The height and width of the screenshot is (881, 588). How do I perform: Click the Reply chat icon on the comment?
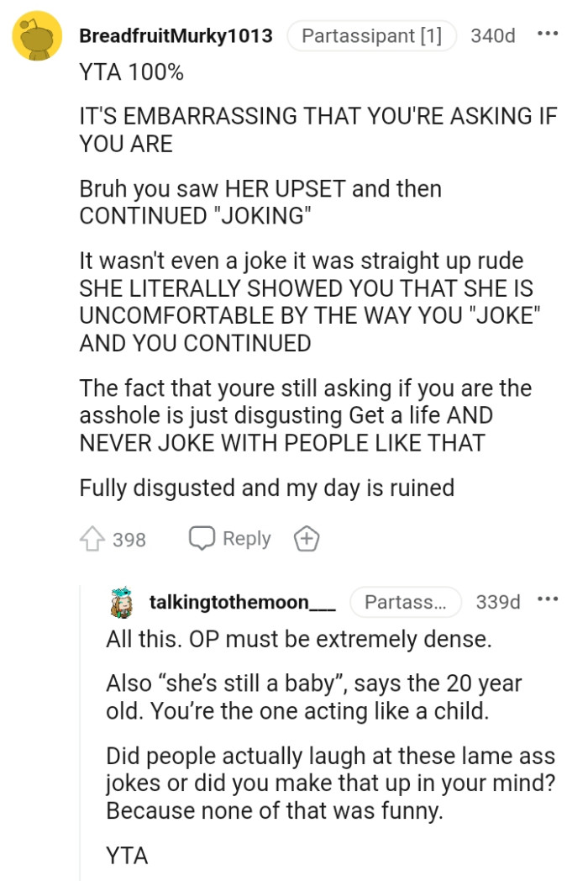pyautogui.click(x=202, y=538)
